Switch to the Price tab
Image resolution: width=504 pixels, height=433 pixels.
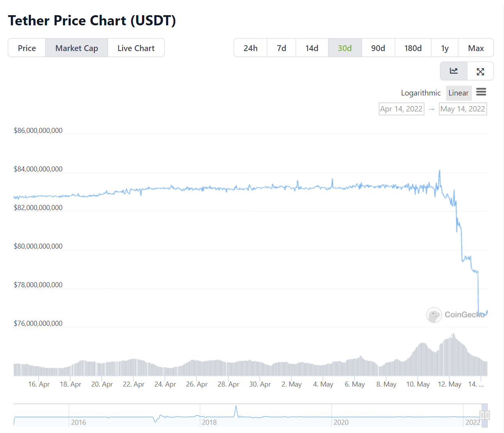tap(27, 48)
